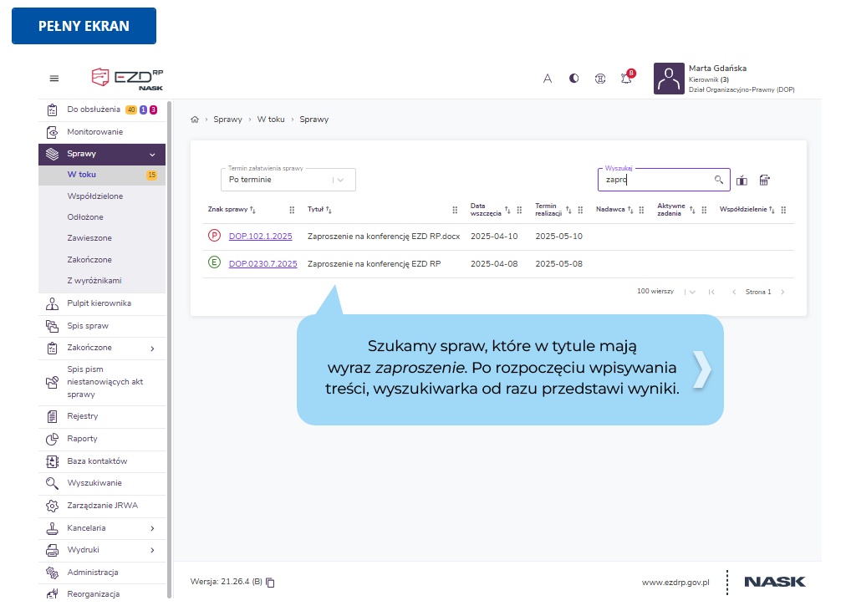Toggle sort on Data wszczęcia column
Image resolution: width=841 pixels, height=616 pixels.
[x=507, y=211]
